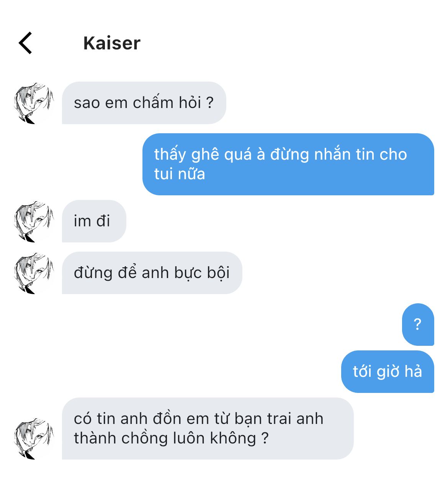
Task: Tap the blue 'tới giờ hả' bubble
Action: [x=388, y=371]
